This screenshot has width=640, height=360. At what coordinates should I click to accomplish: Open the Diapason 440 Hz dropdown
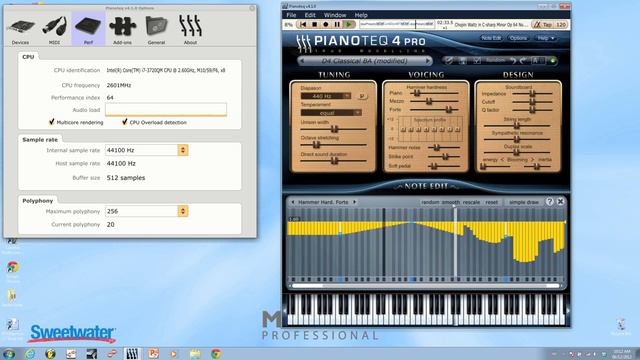326,96
